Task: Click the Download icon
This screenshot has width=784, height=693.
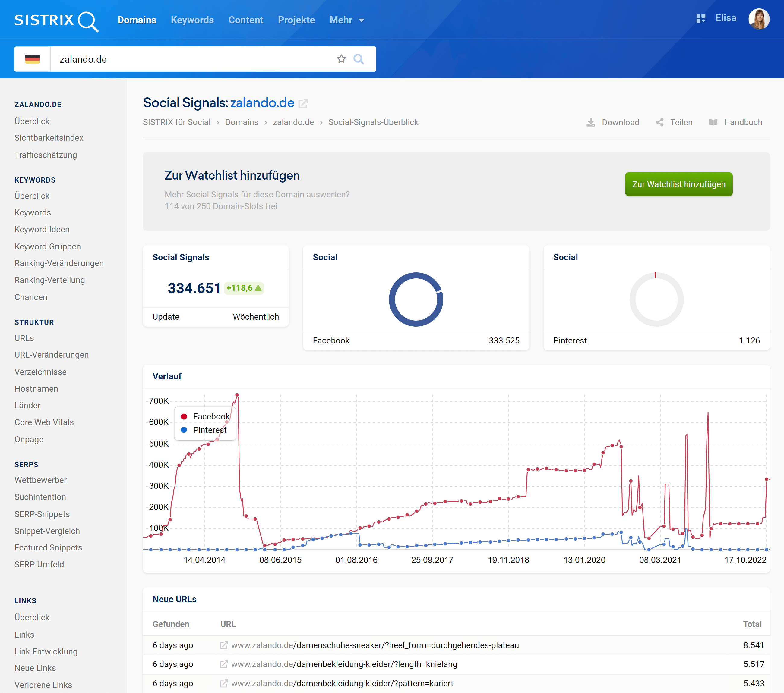Action: (591, 122)
